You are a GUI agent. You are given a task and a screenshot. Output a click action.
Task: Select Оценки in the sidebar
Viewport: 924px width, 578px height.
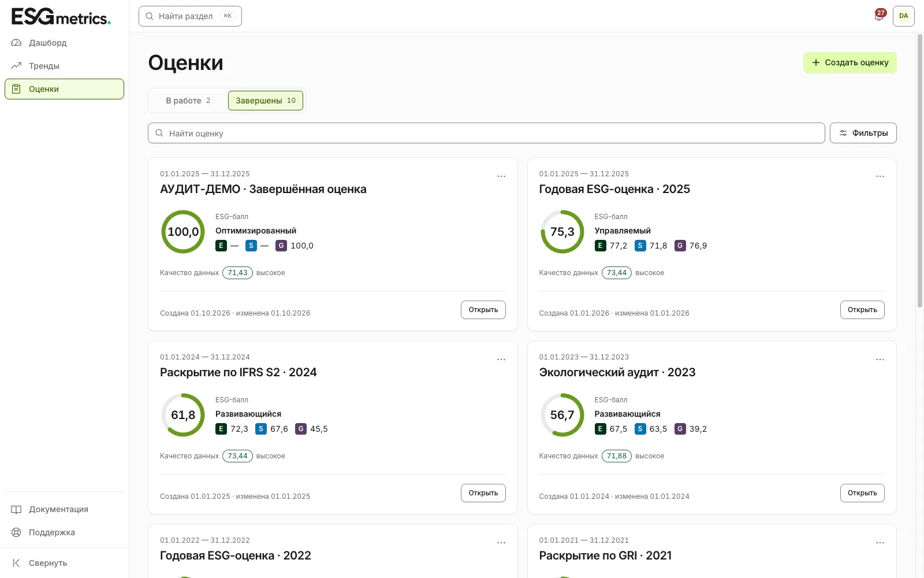(64, 89)
